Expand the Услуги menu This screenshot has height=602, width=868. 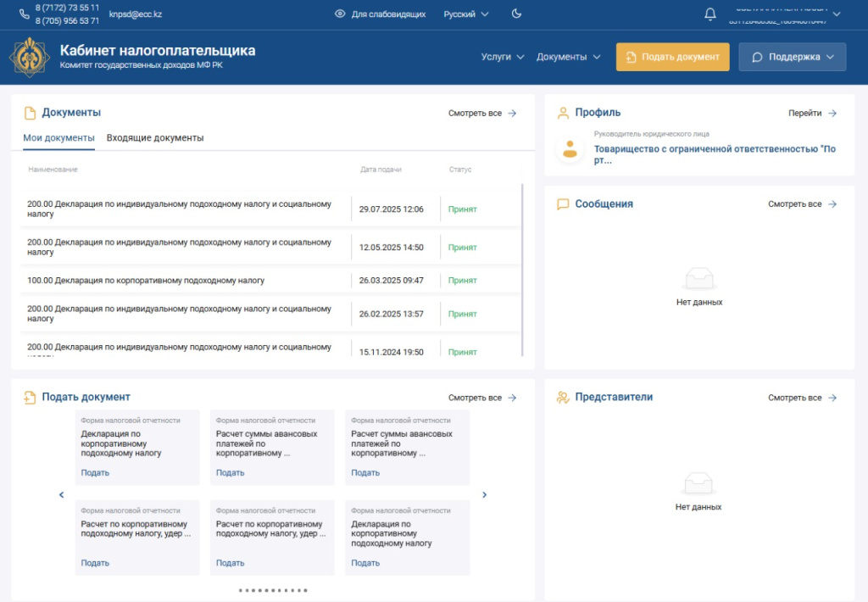(503, 57)
